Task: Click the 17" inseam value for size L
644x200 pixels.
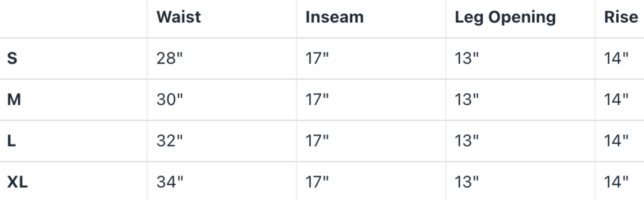Action: [x=317, y=141]
